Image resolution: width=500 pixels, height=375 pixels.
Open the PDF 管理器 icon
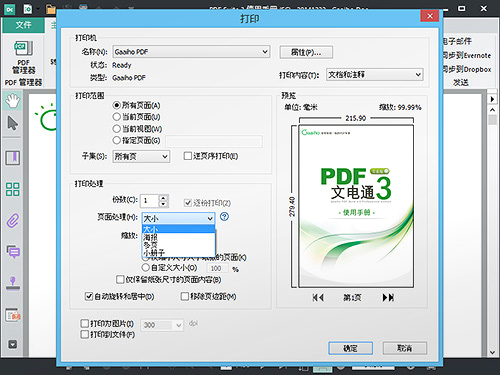point(23,57)
